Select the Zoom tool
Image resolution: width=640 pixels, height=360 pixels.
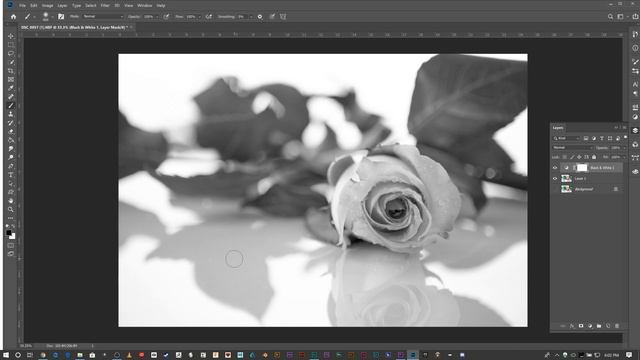point(11,209)
